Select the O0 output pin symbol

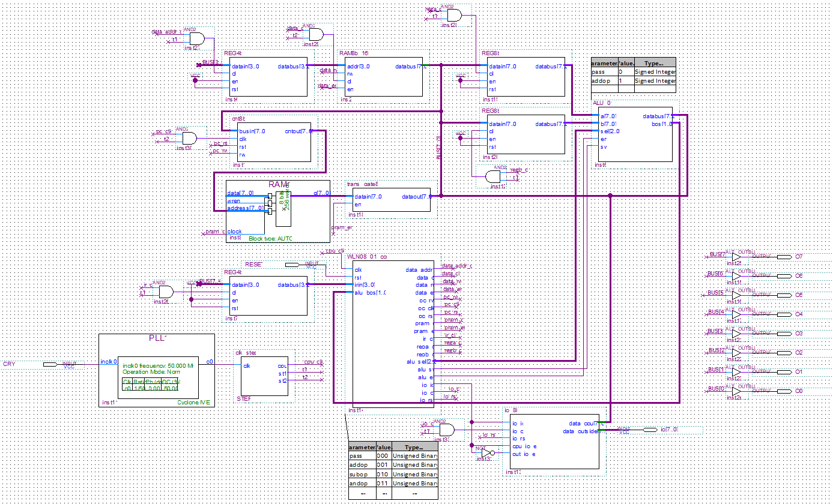tap(783, 391)
